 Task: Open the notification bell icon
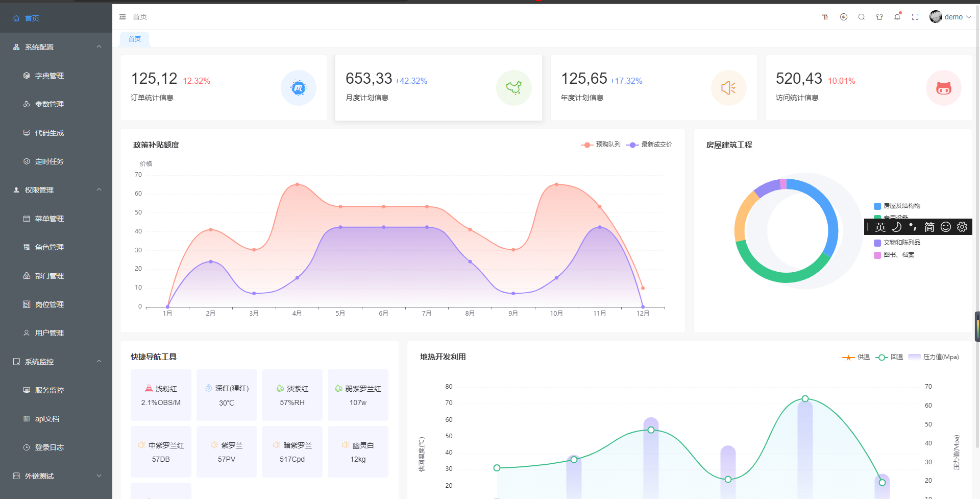click(897, 17)
